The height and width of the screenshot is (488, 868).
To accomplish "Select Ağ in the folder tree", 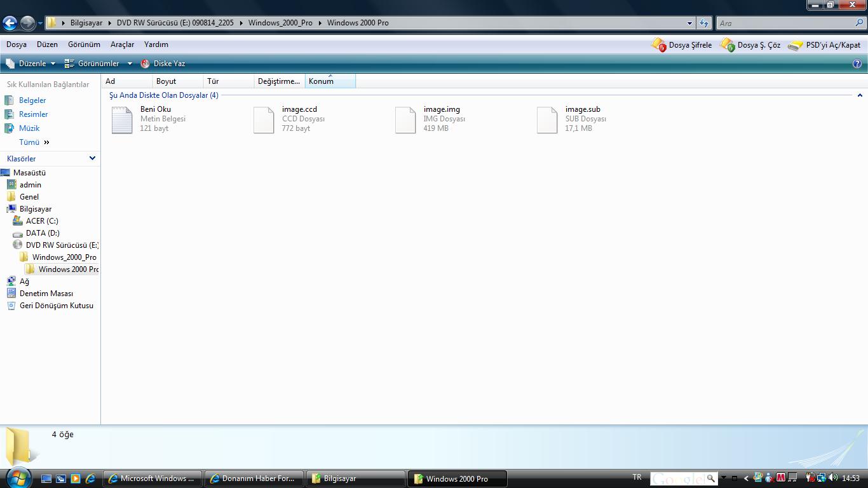I will (x=24, y=281).
